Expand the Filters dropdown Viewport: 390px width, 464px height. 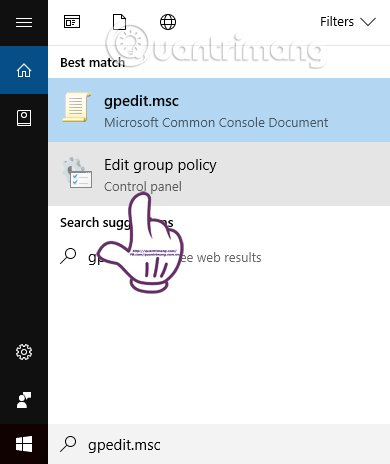(x=348, y=22)
